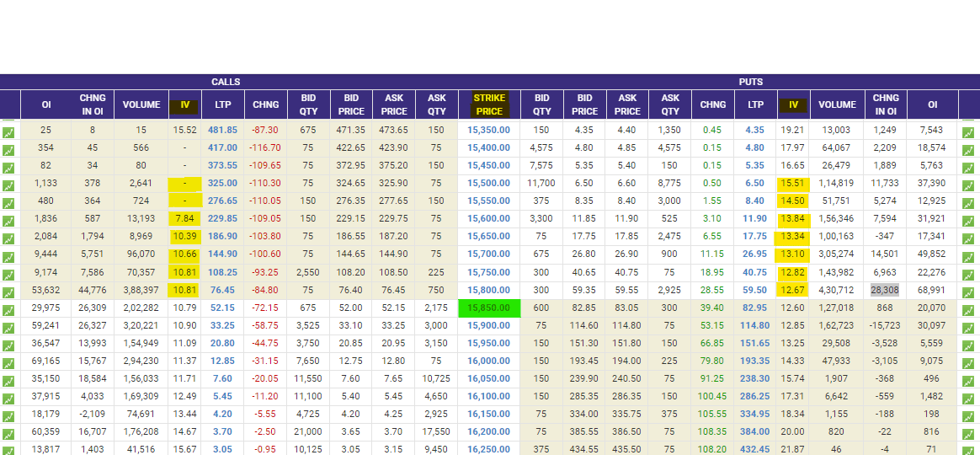This screenshot has width=980, height=455.
Task: Open puts chart icon for 16,200.00 row
Action: click(x=968, y=435)
